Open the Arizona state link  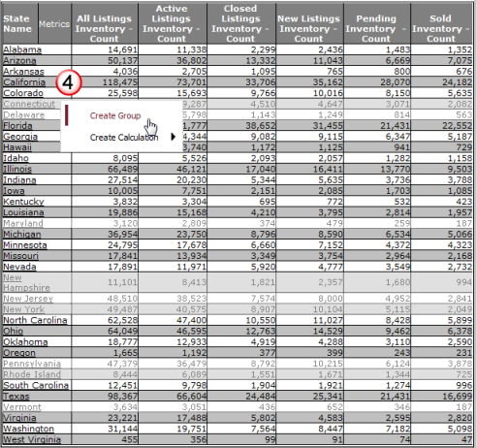[x=19, y=60]
